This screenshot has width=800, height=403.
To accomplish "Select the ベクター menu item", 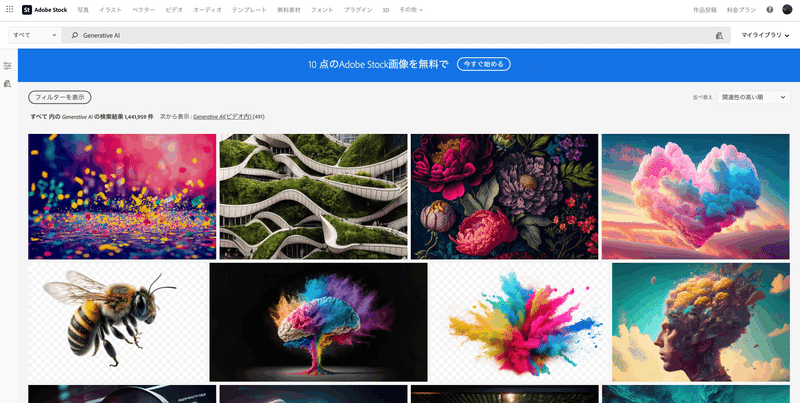I will tap(143, 10).
